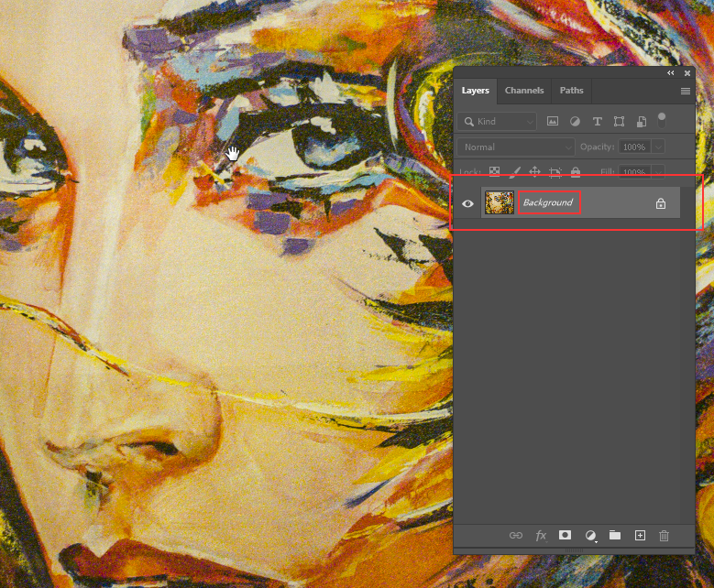Image resolution: width=714 pixels, height=588 pixels.
Task: Link layers
Action: pos(516,535)
